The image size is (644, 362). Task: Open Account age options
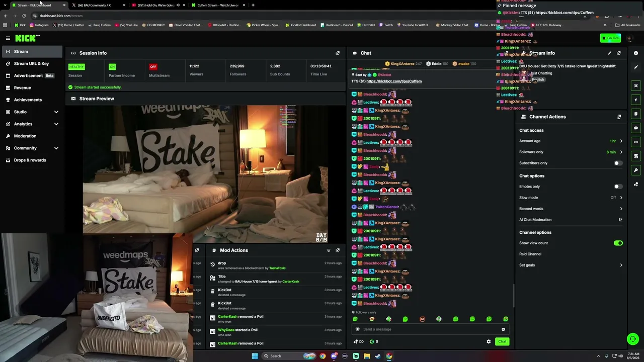pyautogui.click(x=571, y=141)
